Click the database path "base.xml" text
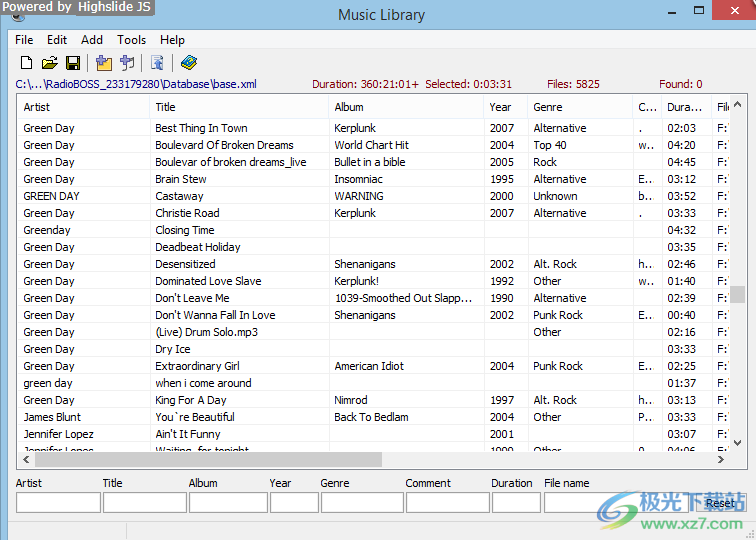The width and height of the screenshot is (756, 540). 235,84
